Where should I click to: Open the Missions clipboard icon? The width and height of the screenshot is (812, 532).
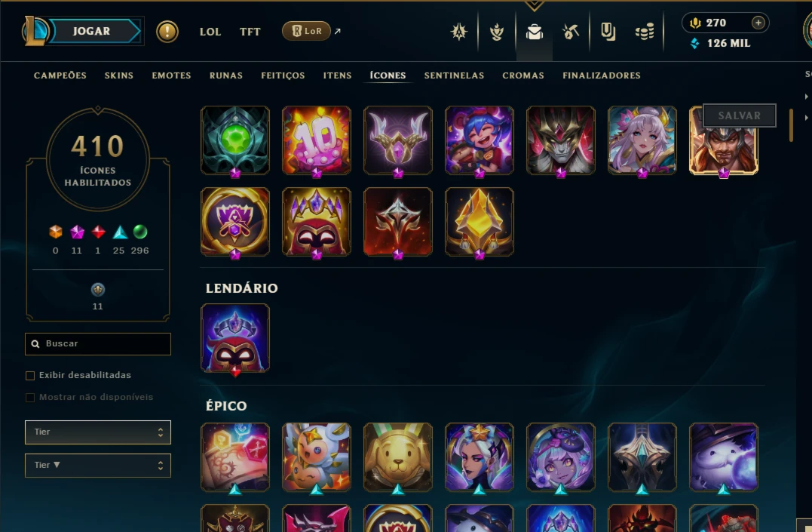point(608,32)
